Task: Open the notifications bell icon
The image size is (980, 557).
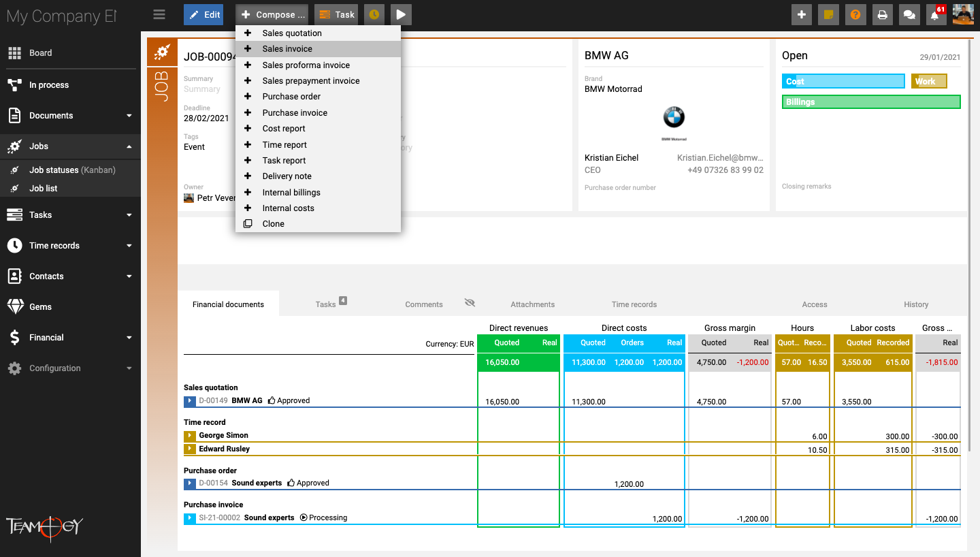Action: 935,14
